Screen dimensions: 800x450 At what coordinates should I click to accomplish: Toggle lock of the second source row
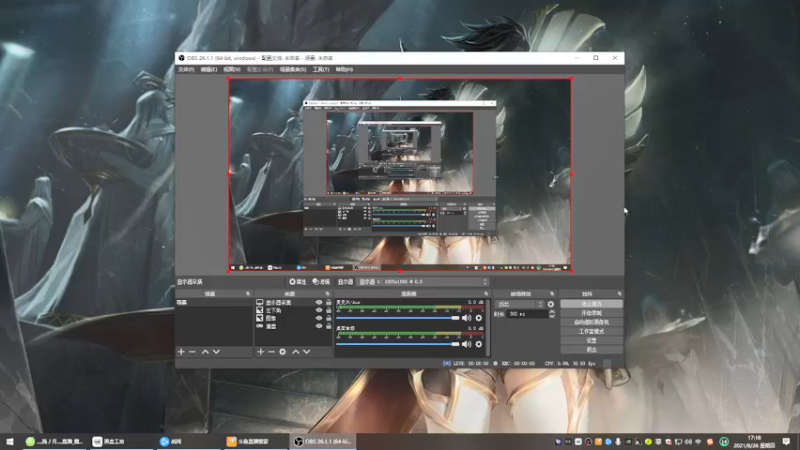329,310
